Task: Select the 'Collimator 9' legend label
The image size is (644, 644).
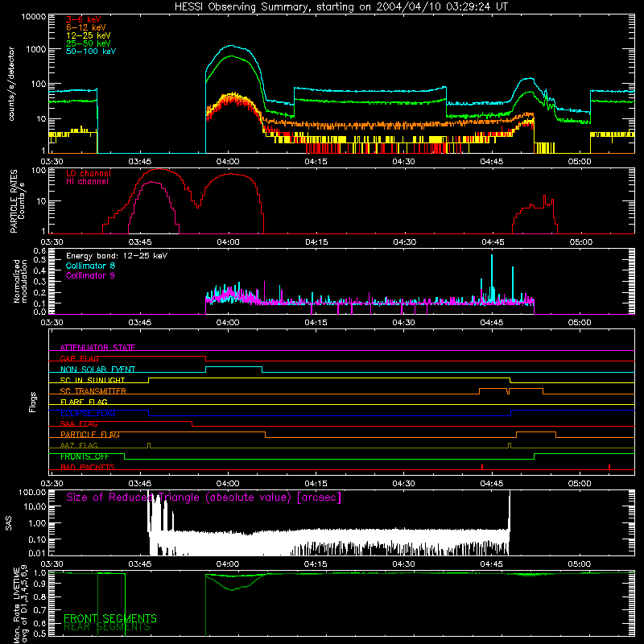Action: pyautogui.click(x=90, y=275)
